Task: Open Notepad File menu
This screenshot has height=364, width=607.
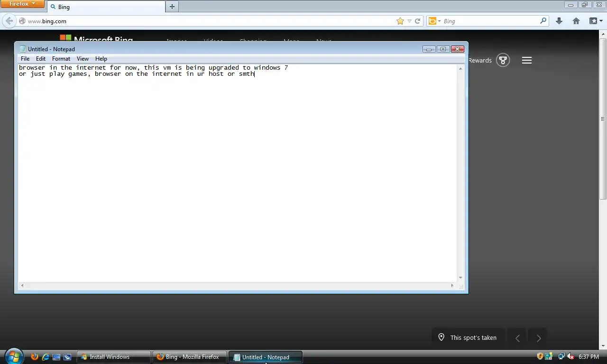Action: coord(25,59)
